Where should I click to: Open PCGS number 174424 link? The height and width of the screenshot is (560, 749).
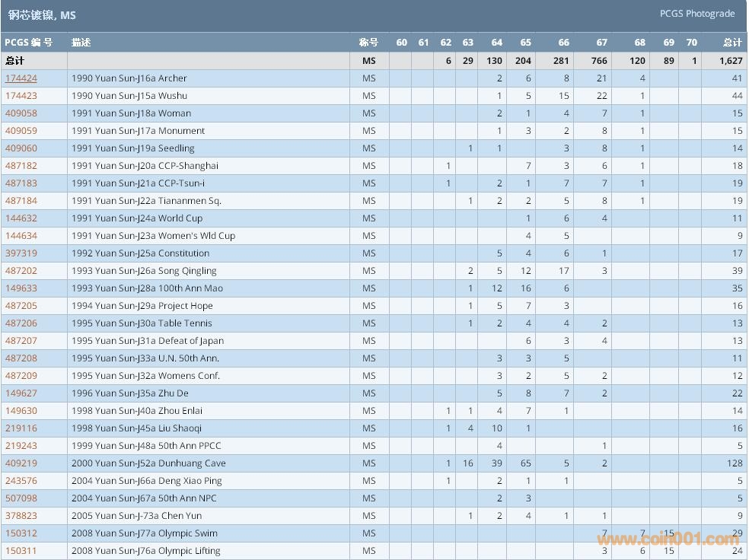point(21,78)
